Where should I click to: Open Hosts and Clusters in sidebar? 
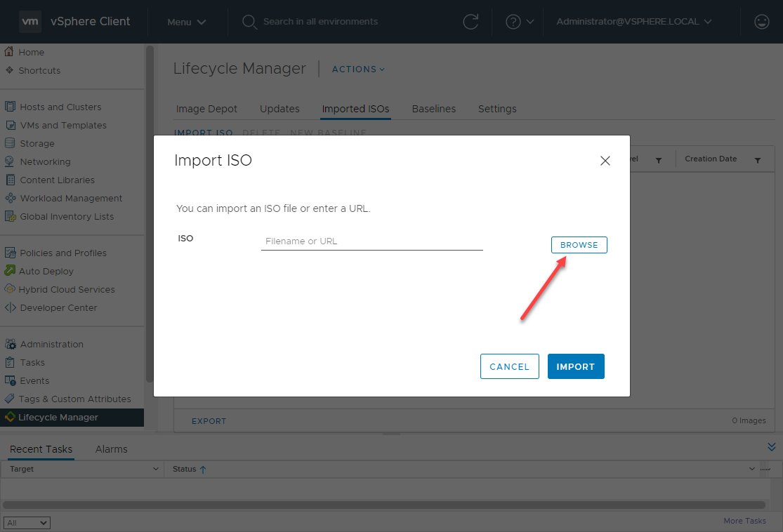60,107
